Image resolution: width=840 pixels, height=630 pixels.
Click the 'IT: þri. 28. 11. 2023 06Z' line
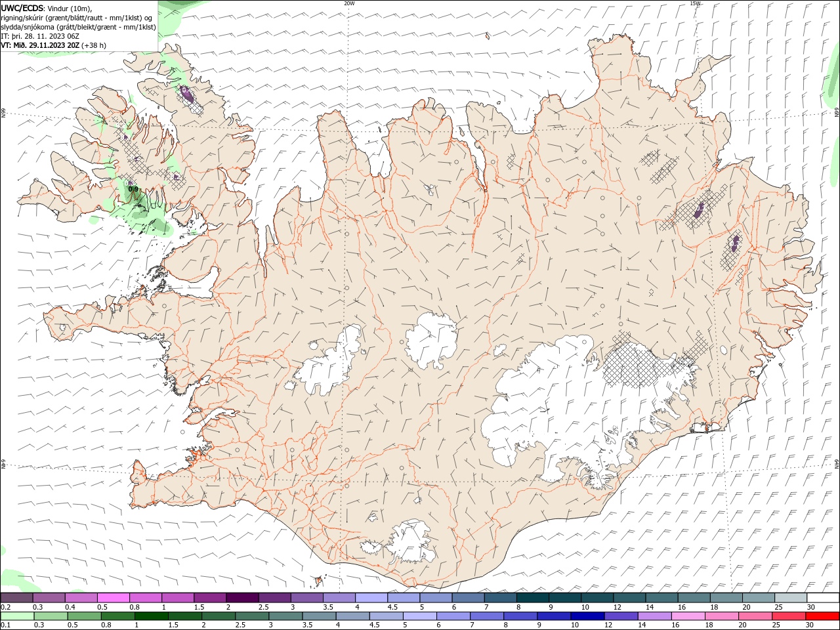pyautogui.click(x=41, y=36)
